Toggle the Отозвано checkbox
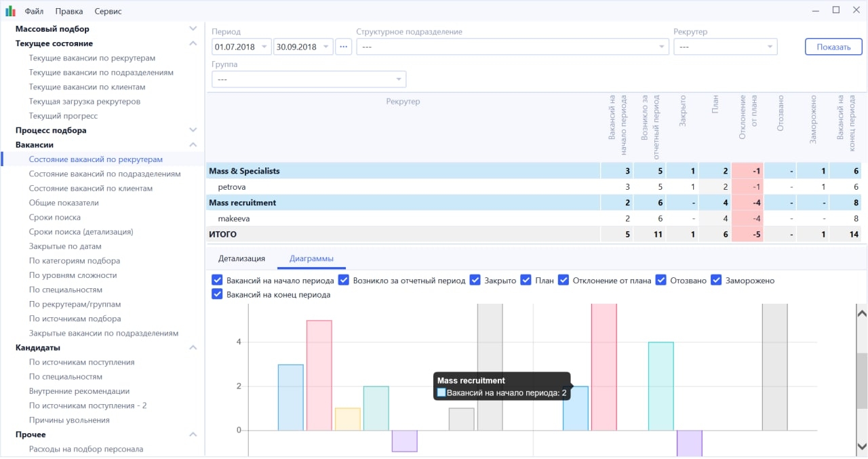The image size is (868, 459). pyautogui.click(x=661, y=280)
